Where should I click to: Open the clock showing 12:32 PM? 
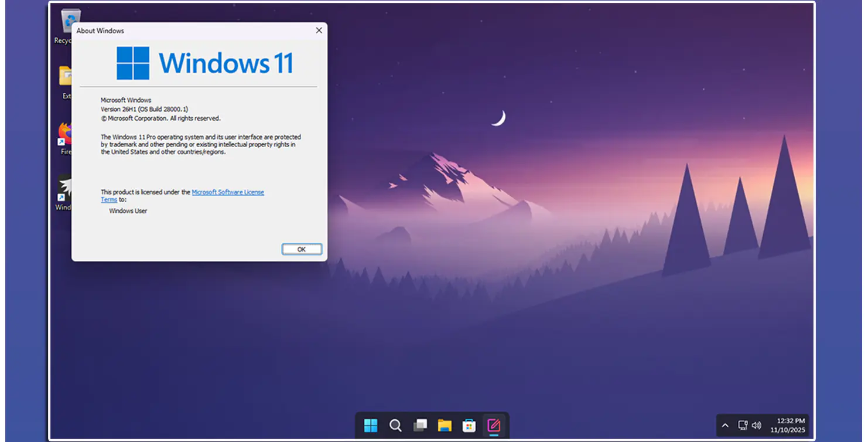pos(791,421)
